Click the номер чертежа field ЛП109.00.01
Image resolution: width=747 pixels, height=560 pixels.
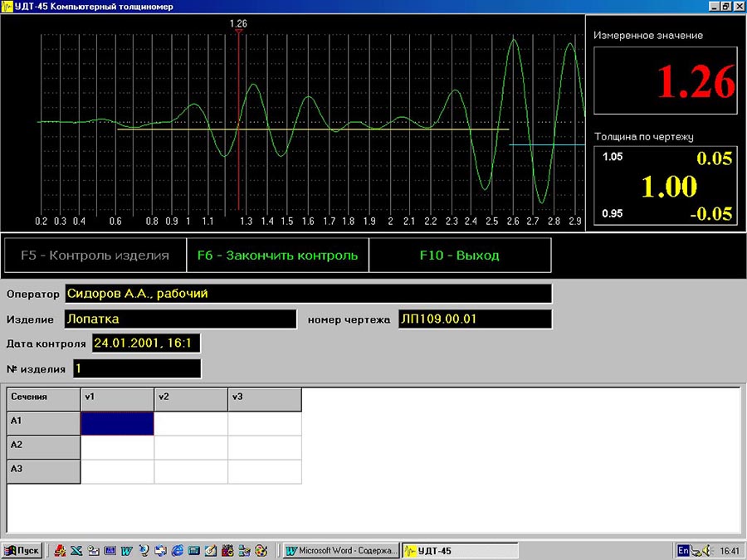(476, 319)
